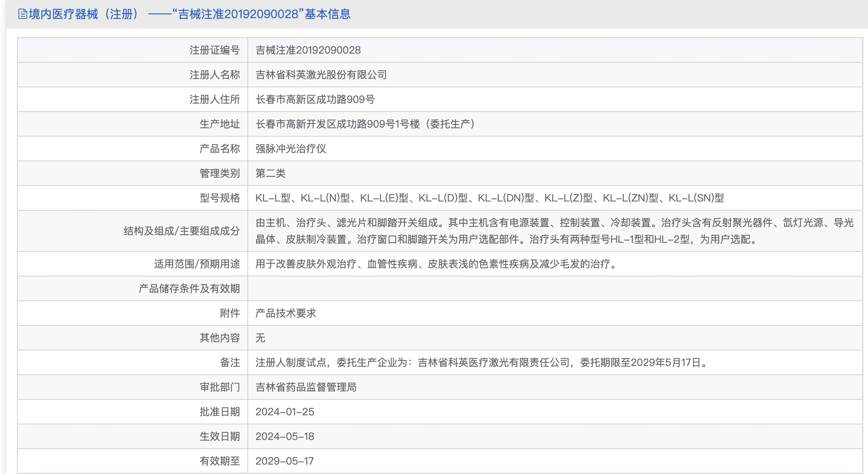Select product name 强脉冲光治疗仪
This screenshot has width=868, height=474.
pos(291,149)
